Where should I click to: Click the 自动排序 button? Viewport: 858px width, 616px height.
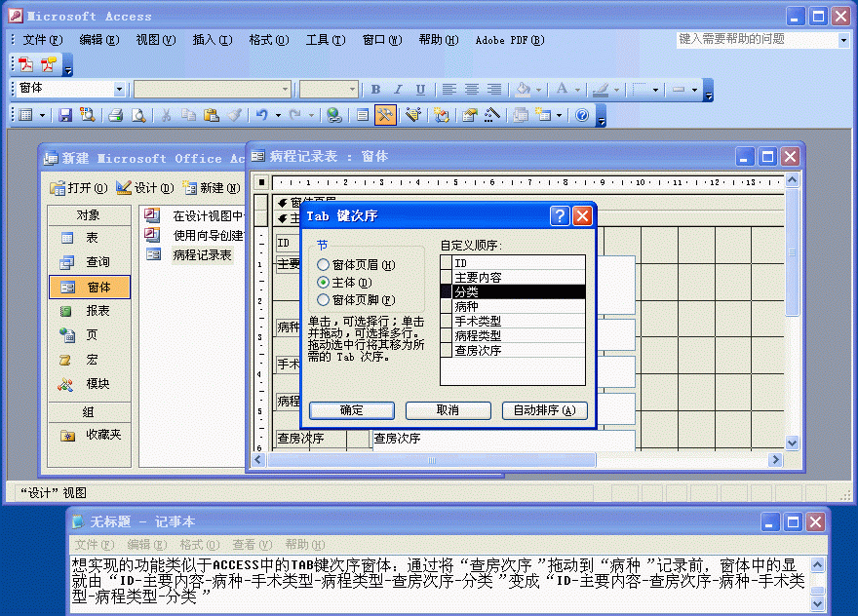tap(544, 410)
